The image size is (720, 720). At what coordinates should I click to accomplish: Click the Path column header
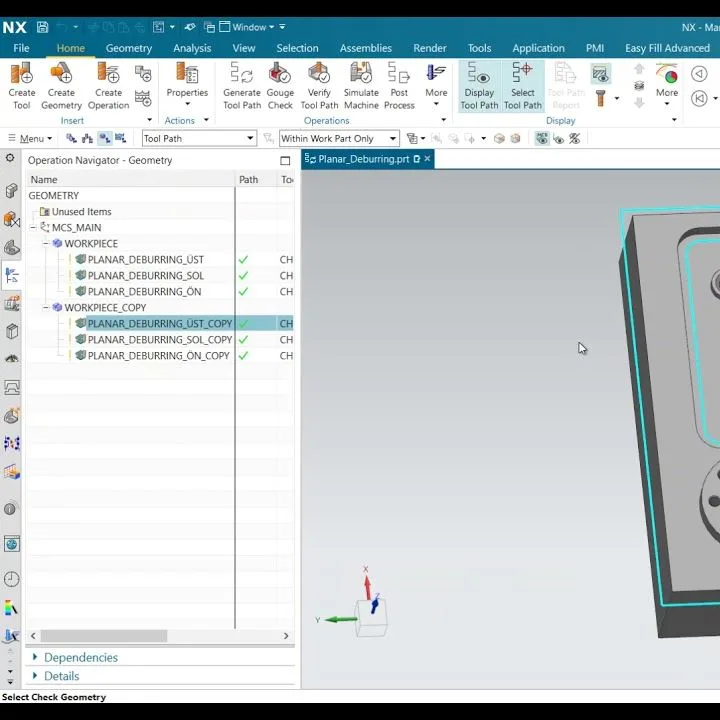[x=256, y=180]
